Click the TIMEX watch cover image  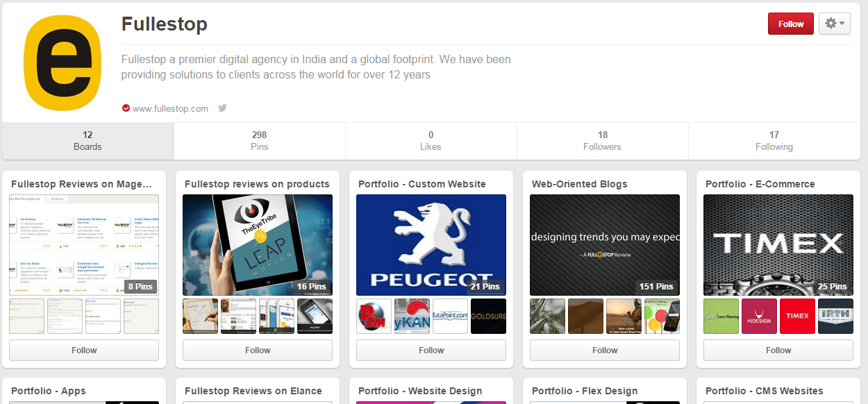click(x=778, y=245)
